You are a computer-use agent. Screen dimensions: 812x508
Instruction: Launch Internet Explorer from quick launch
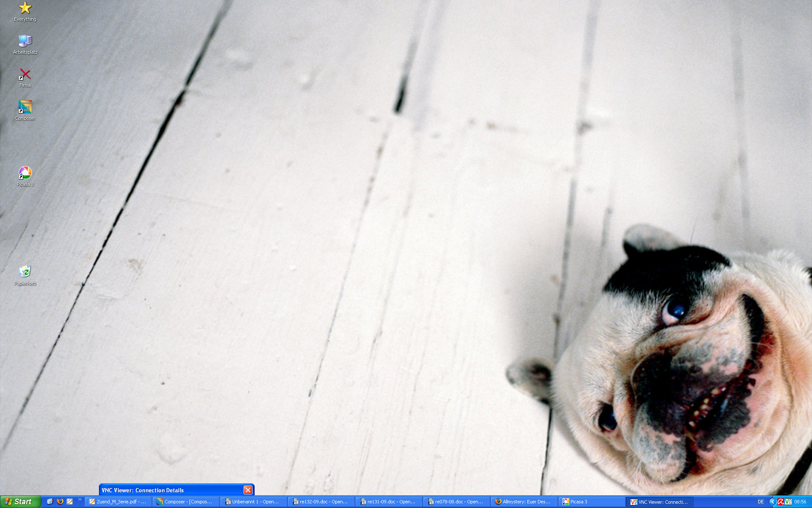[x=50, y=502]
